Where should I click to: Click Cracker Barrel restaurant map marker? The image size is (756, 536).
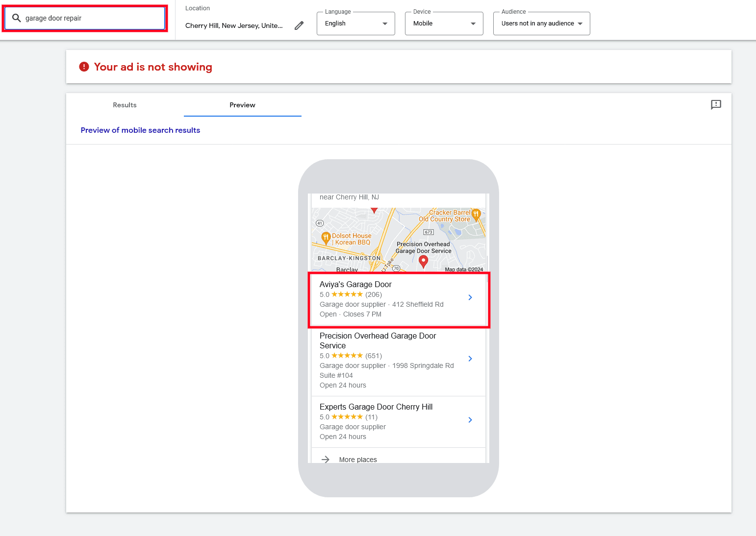pyautogui.click(x=476, y=215)
